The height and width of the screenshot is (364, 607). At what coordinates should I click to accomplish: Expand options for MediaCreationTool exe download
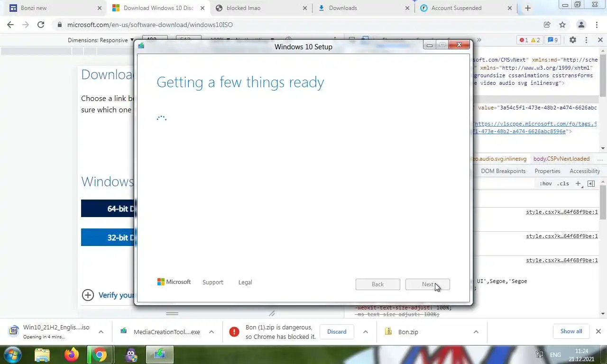point(212,332)
